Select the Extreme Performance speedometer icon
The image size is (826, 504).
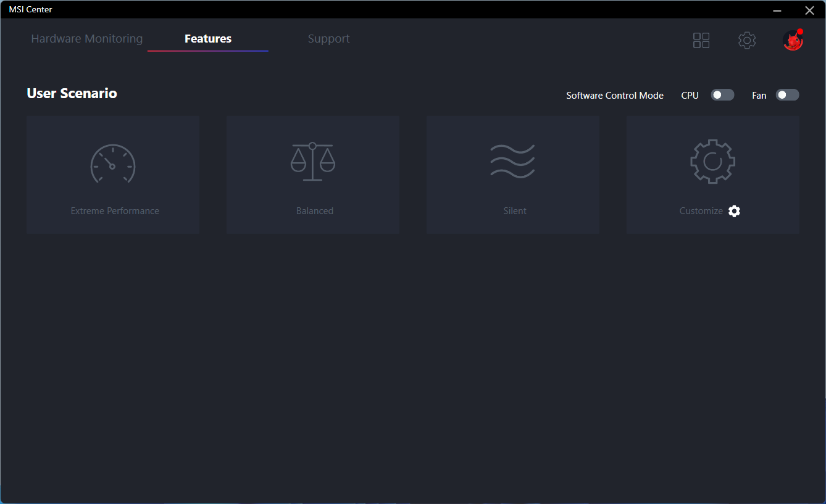(113, 164)
